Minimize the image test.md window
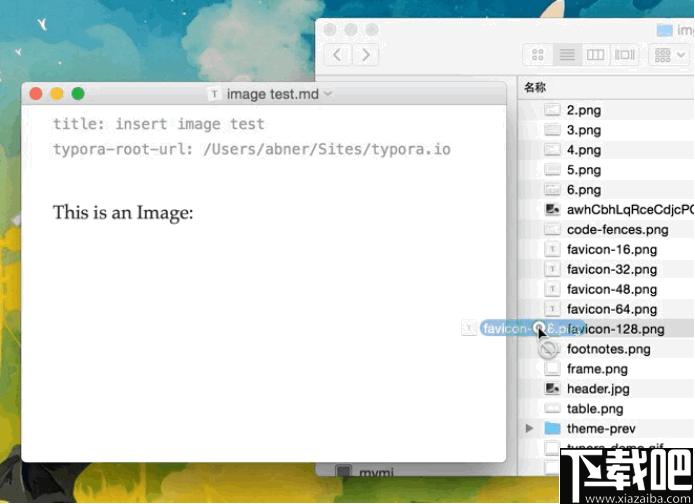The image size is (695, 504). pos(57,94)
